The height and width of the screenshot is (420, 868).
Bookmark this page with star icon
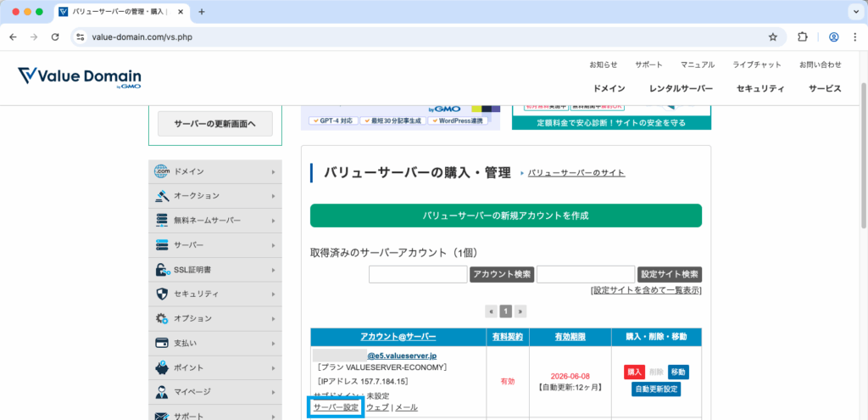773,37
